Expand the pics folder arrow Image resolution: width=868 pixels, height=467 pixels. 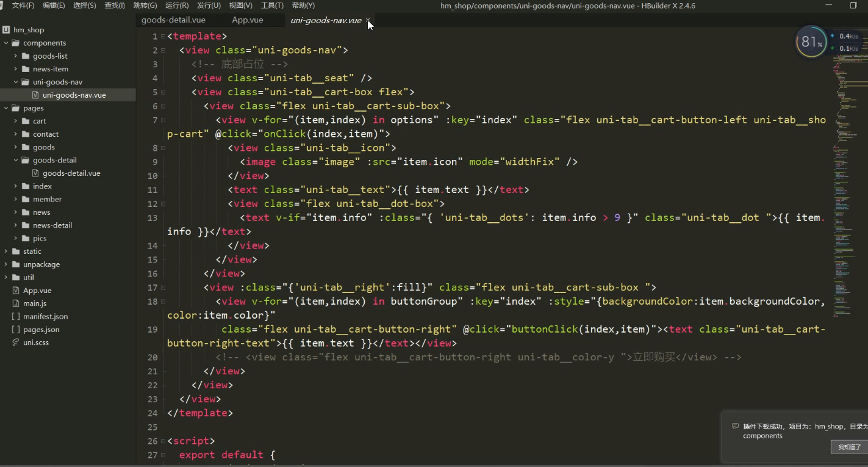[x=16, y=238]
